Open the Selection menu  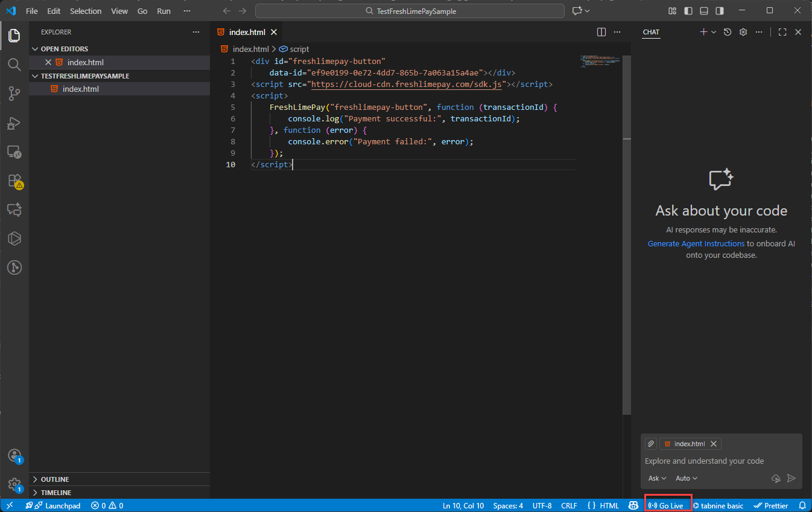pyautogui.click(x=86, y=11)
